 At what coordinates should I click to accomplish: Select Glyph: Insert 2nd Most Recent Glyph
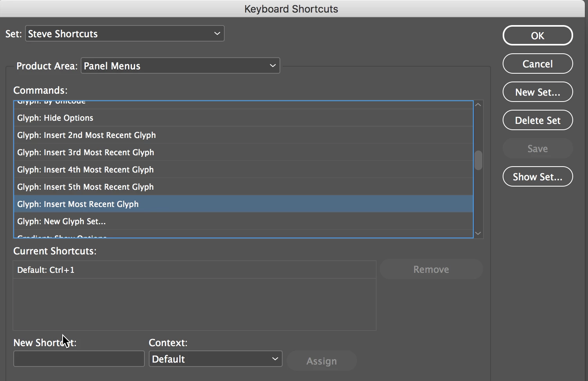(x=87, y=135)
